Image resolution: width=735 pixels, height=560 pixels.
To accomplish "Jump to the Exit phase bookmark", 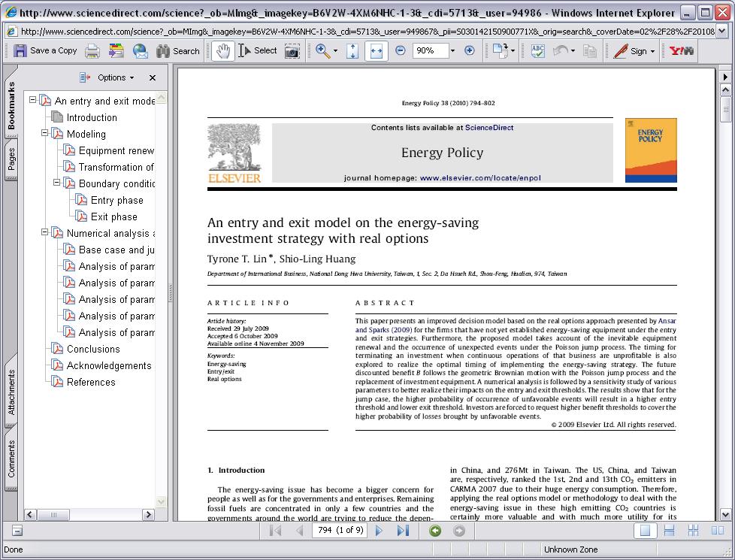I will click(x=114, y=216).
